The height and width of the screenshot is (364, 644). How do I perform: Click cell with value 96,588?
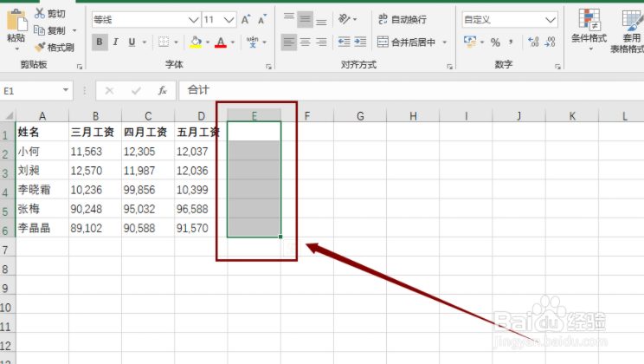pos(201,209)
